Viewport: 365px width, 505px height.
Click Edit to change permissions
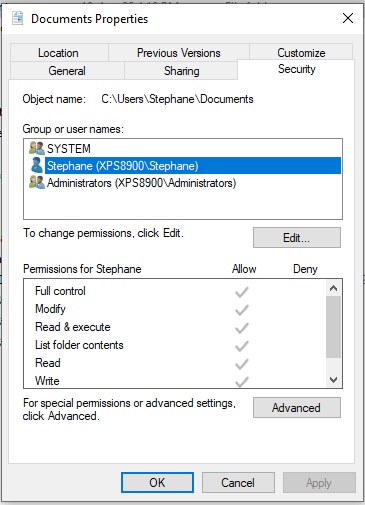pos(297,238)
